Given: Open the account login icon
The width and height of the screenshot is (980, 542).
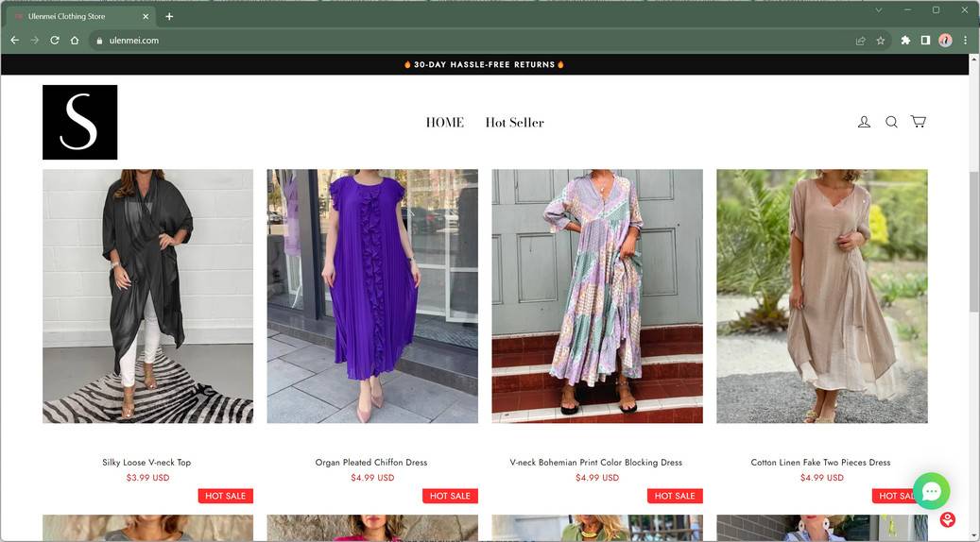Looking at the screenshot, I should [x=865, y=122].
